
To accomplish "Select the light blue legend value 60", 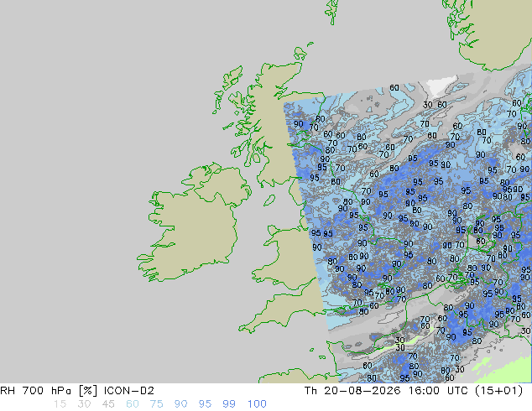I will 133,404.
